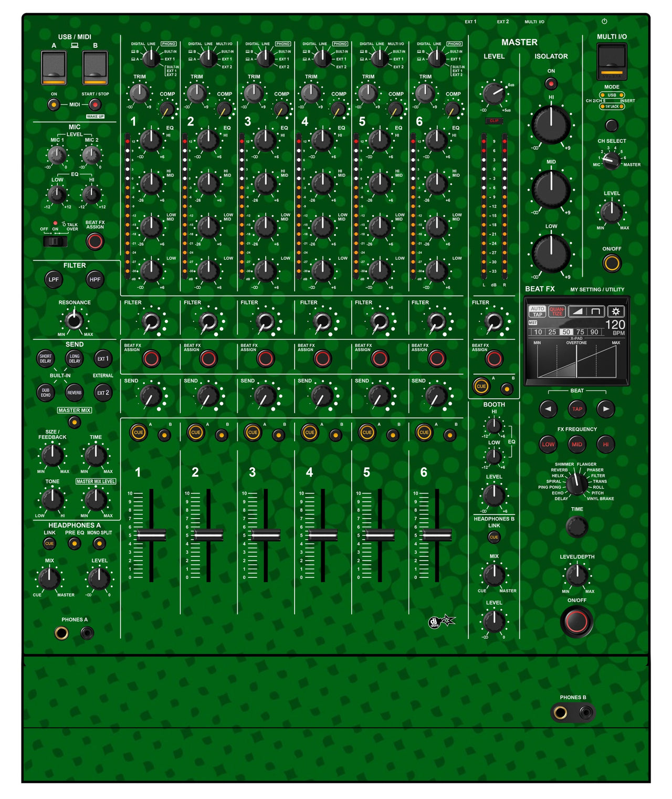Image resolution: width=672 pixels, height=799 pixels.
Task: Select the 90 beat value on screen
Action: tap(594, 332)
